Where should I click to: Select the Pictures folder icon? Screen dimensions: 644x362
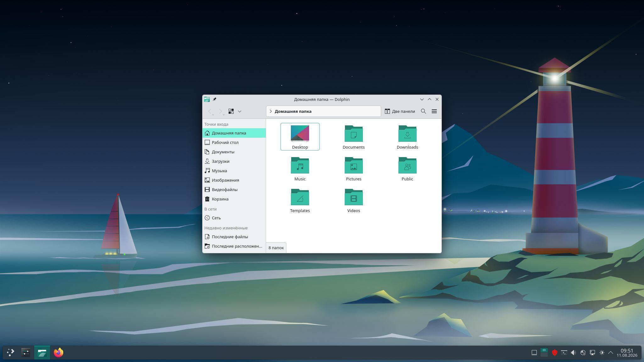point(354,165)
